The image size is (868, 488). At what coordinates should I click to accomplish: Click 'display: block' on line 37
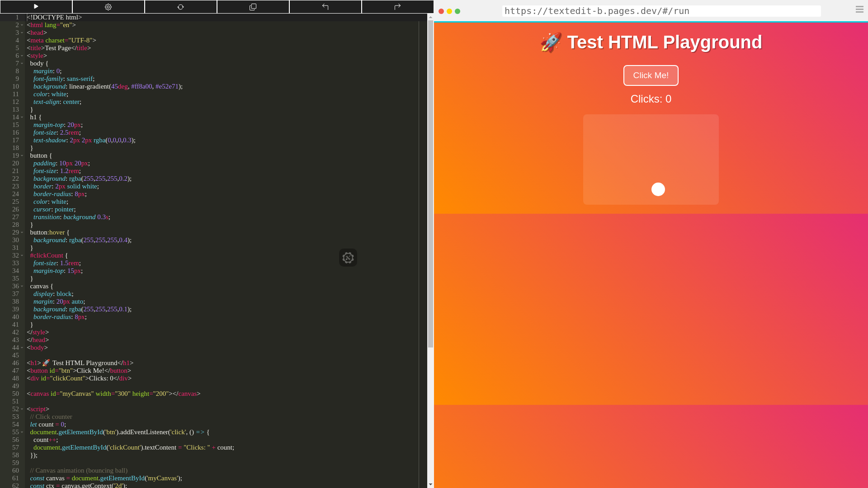point(53,294)
